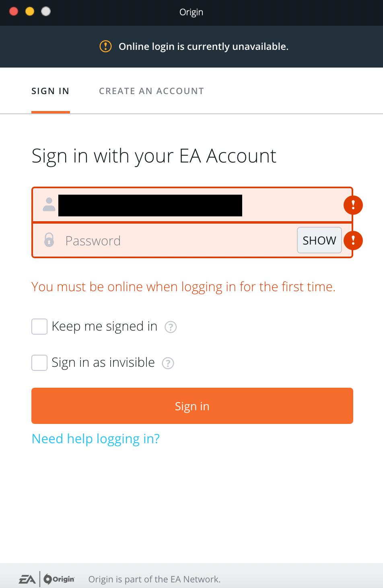This screenshot has width=383, height=588.
Task: Click the SHOW button to reveal the password
Action: click(x=319, y=240)
